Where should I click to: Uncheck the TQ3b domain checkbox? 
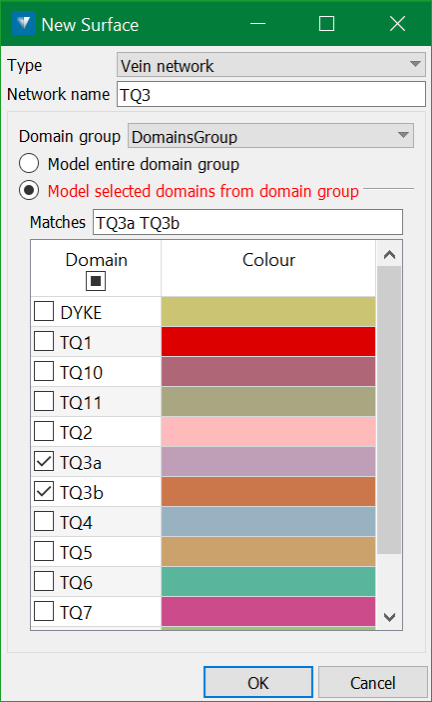pos(44,491)
